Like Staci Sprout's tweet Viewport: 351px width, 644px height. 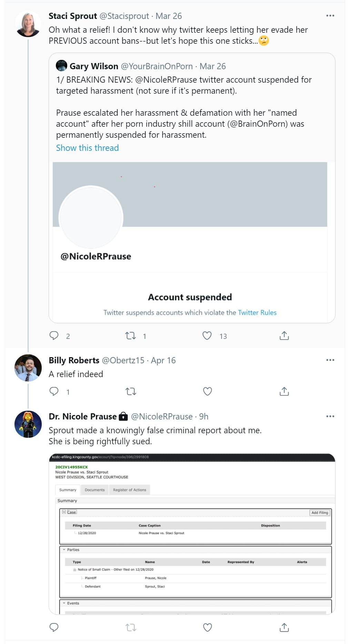click(x=207, y=335)
